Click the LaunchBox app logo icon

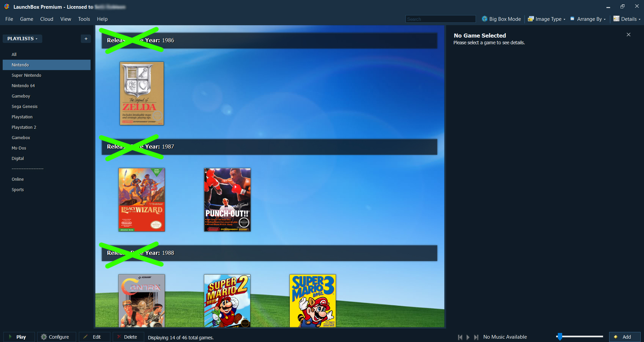tap(7, 7)
